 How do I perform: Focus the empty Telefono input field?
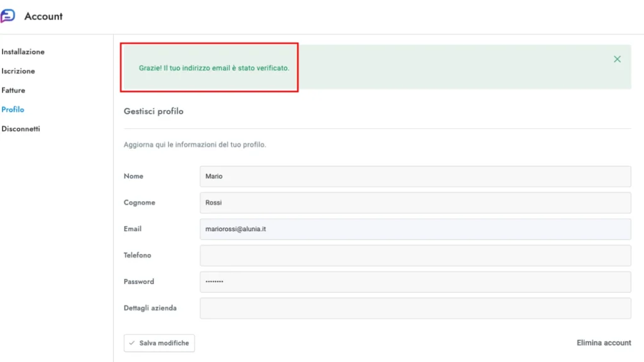[415, 256]
